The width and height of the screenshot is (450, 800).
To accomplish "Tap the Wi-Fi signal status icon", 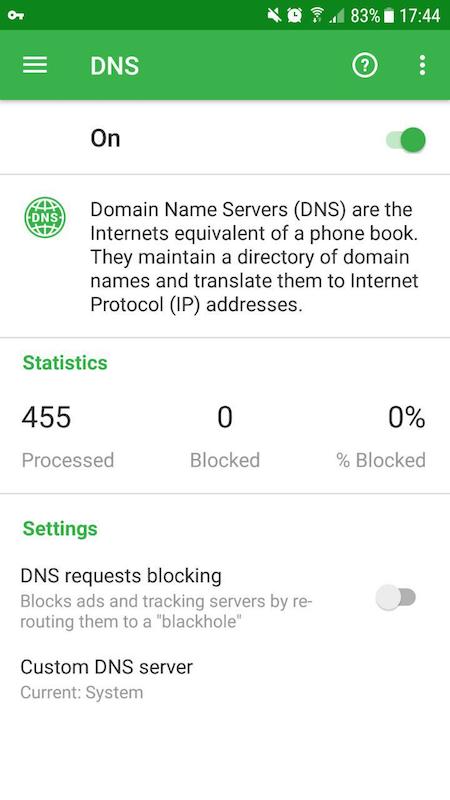I will coord(316,15).
